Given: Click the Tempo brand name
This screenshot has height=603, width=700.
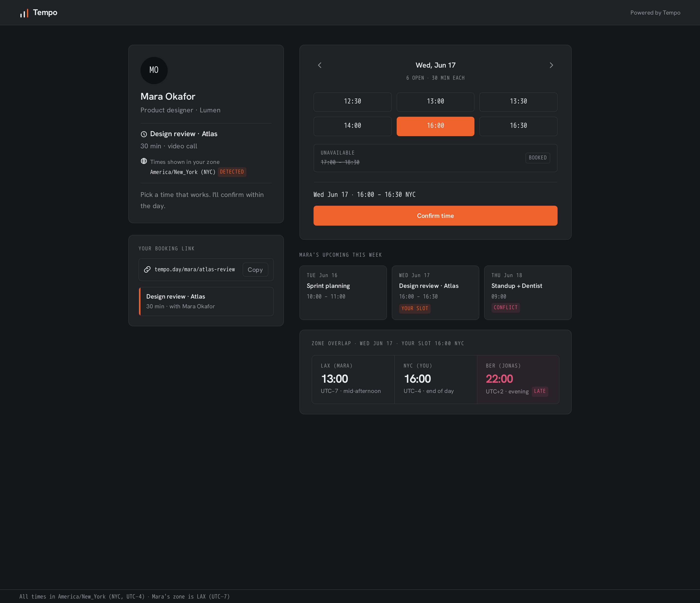Looking at the screenshot, I should 45,12.
